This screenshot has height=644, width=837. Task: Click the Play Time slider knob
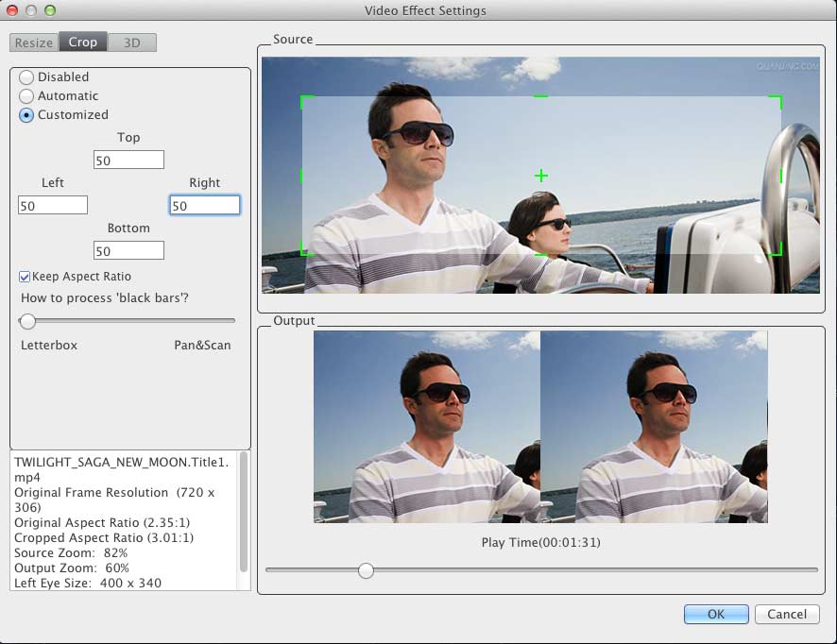366,570
